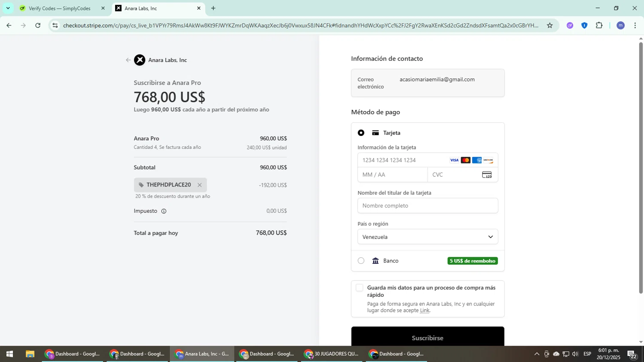Go back using the arrow beside Anara Labs logo
Image resolution: width=644 pixels, height=362 pixels.
tap(128, 60)
